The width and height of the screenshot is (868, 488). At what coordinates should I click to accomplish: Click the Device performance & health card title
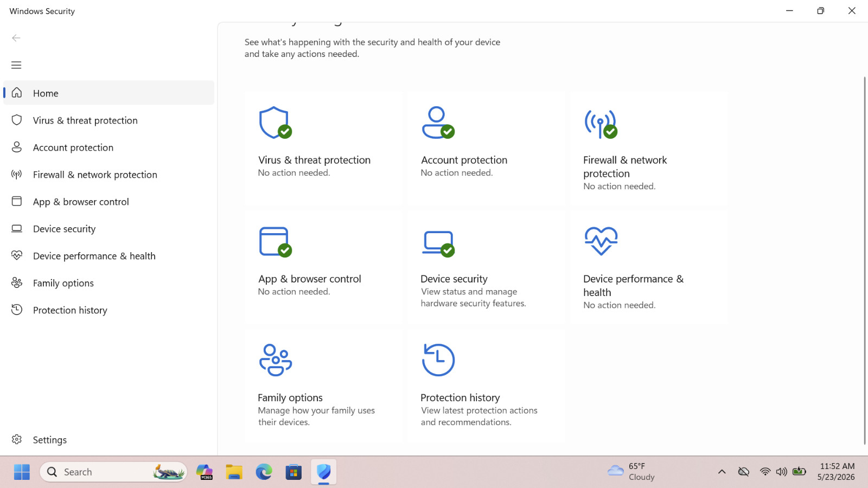633,285
